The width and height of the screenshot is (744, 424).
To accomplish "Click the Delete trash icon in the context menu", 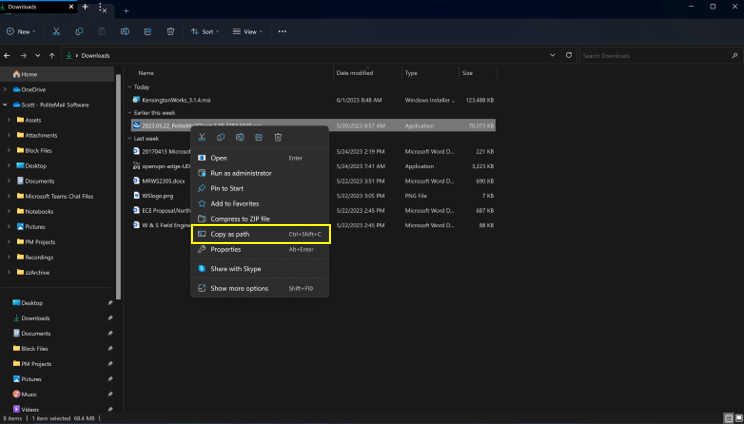I will [278, 137].
